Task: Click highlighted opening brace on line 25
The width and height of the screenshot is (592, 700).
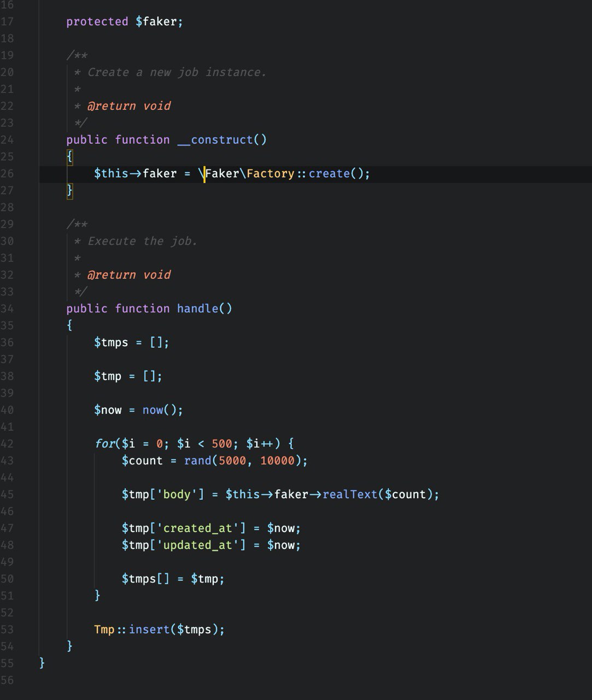Action: (x=69, y=157)
